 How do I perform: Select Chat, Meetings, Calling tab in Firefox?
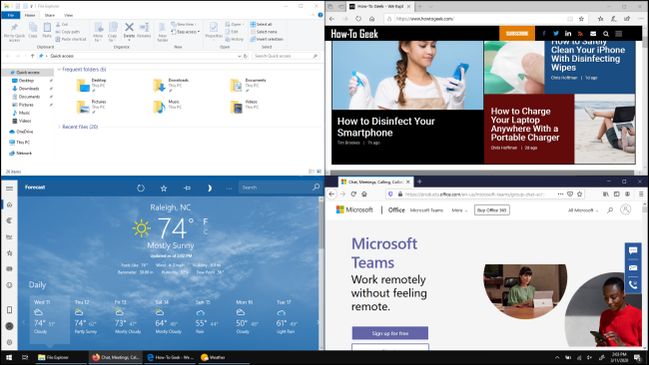point(375,182)
